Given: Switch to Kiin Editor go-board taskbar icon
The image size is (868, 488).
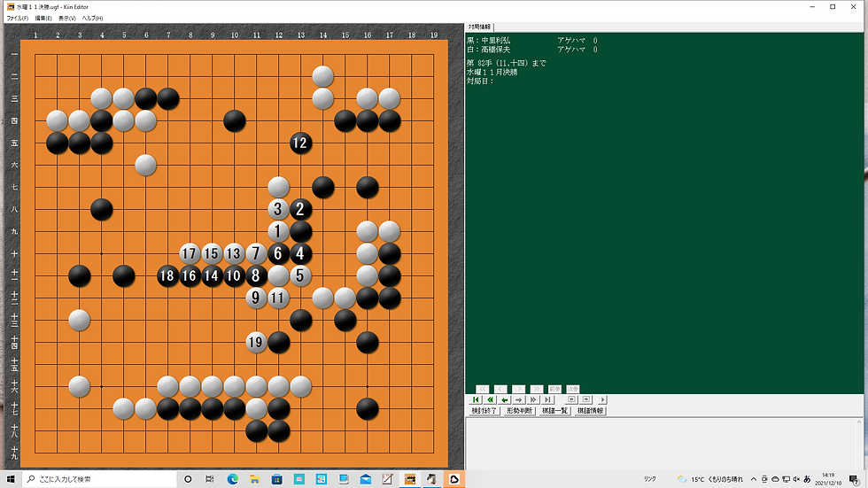Looking at the screenshot, I should [x=409, y=479].
